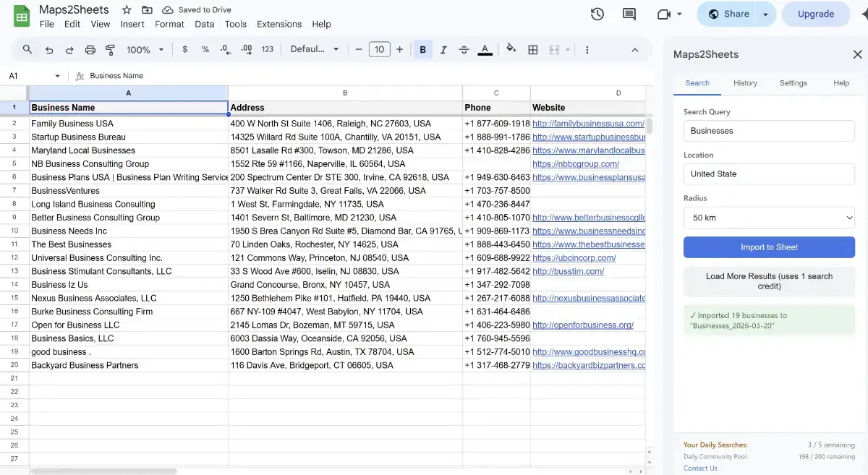Image resolution: width=868 pixels, height=475 pixels.
Task: Click the Location input field
Action: [769, 174]
